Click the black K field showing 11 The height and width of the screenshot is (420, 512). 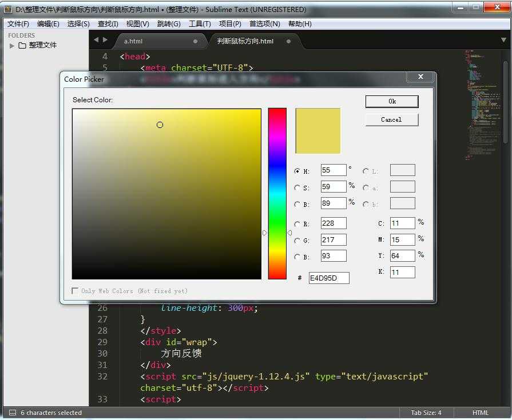(403, 272)
